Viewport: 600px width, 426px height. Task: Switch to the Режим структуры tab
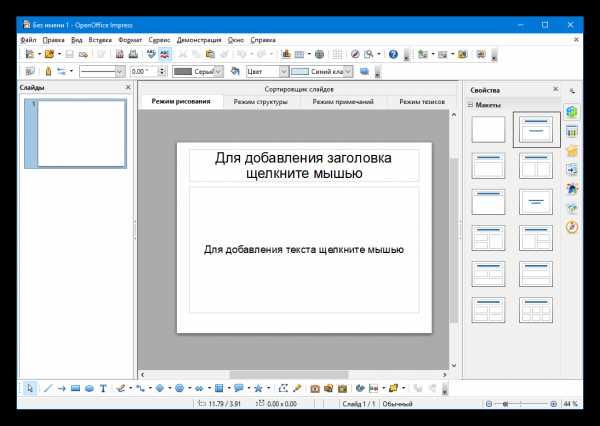tap(261, 102)
